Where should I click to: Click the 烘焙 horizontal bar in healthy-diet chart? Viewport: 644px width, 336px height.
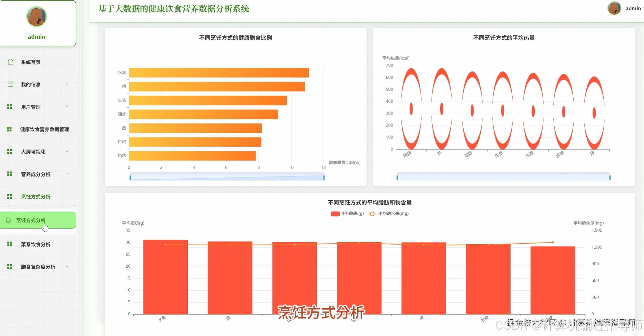195,142
